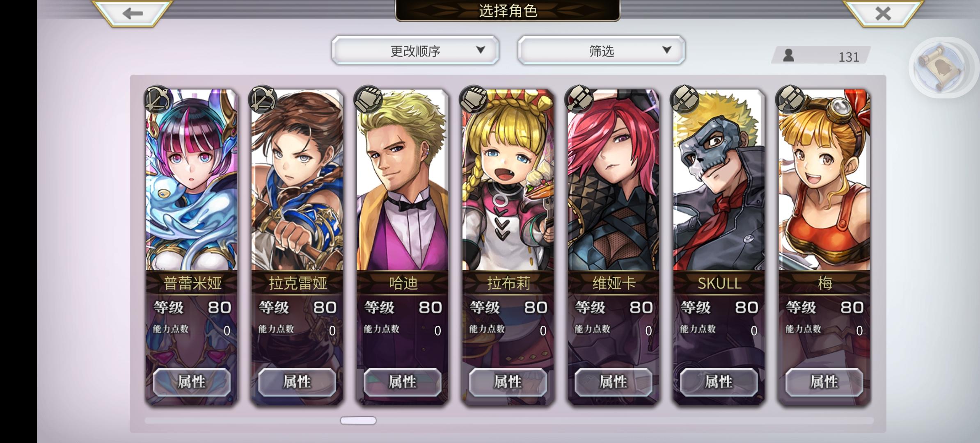980x443 pixels.
Task: Click the bow weapon icon on 拉克雷娅
Action: click(x=263, y=99)
